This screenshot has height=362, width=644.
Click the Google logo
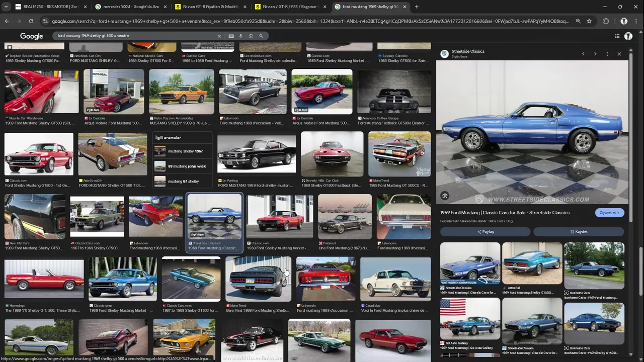click(32, 36)
